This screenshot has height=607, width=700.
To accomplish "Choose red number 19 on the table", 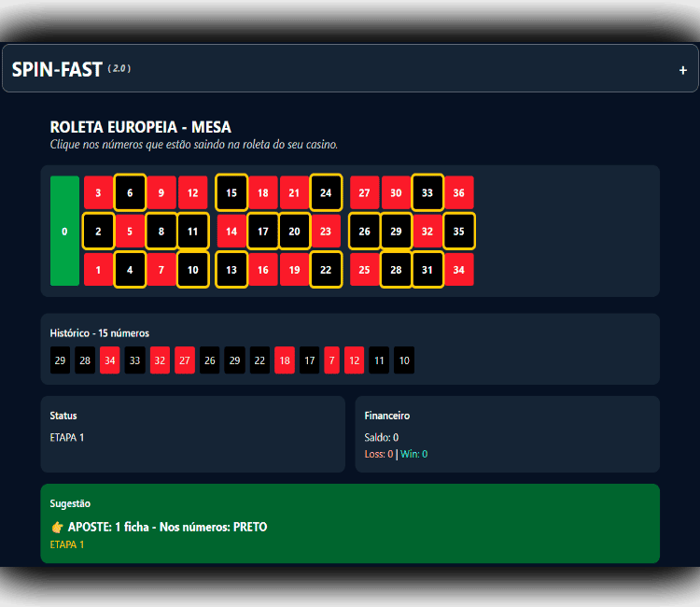I will [294, 269].
